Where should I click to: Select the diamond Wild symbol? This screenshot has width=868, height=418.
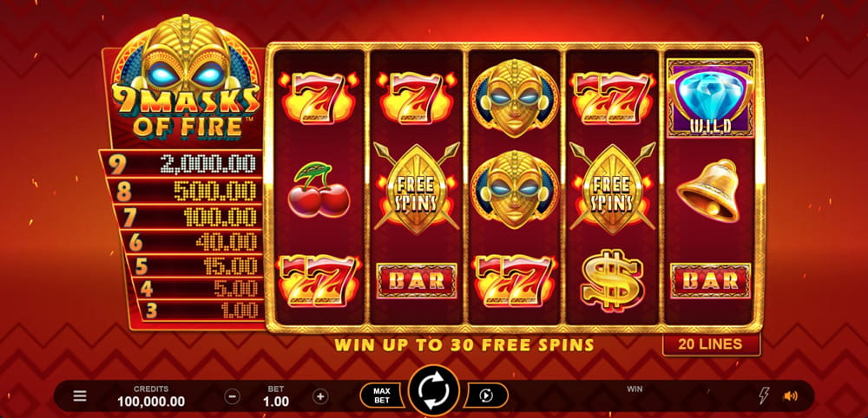(x=710, y=98)
